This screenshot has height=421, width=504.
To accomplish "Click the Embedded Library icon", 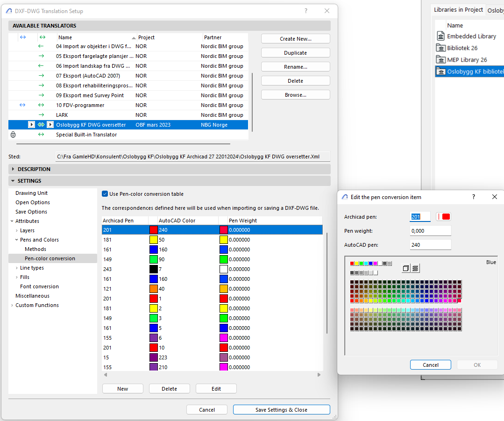I will click(440, 36).
